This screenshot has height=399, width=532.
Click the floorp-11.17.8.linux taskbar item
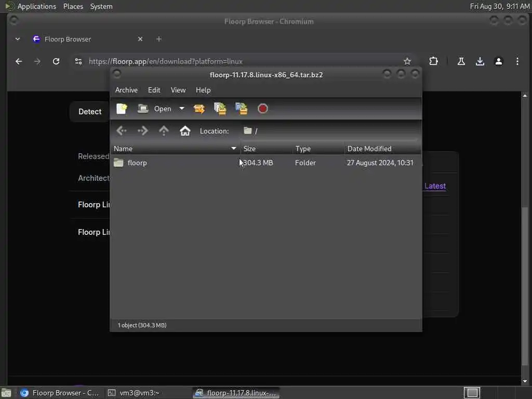coord(236,393)
